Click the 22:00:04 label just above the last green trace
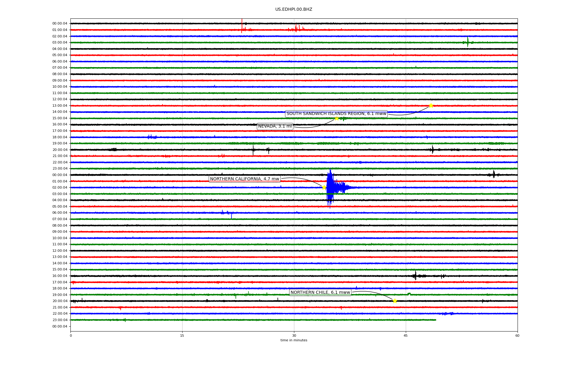This screenshot has width=588, height=368. tap(60, 314)
